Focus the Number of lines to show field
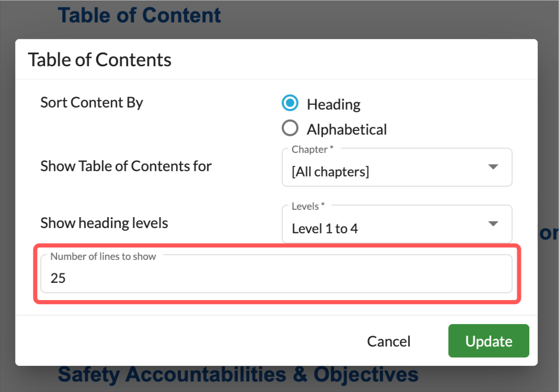This screenshot has height=392, width=559. pos(276,274)
